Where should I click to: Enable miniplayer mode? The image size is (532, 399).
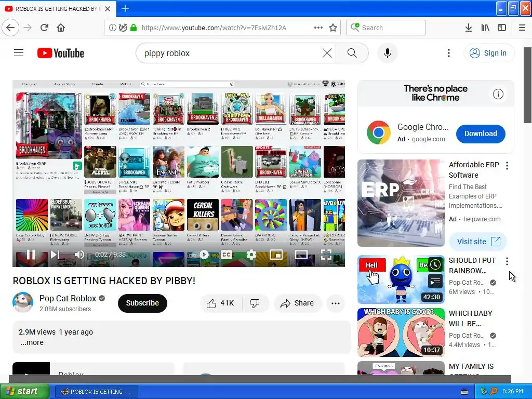pos(276,255)
